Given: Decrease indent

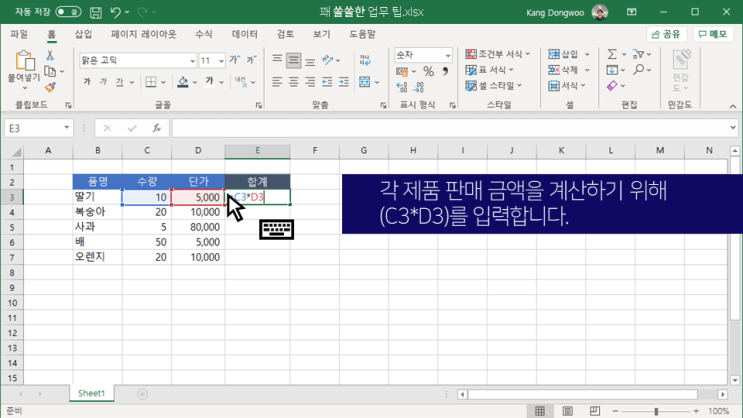Looking at the screenshot, I should click(327, 82).
